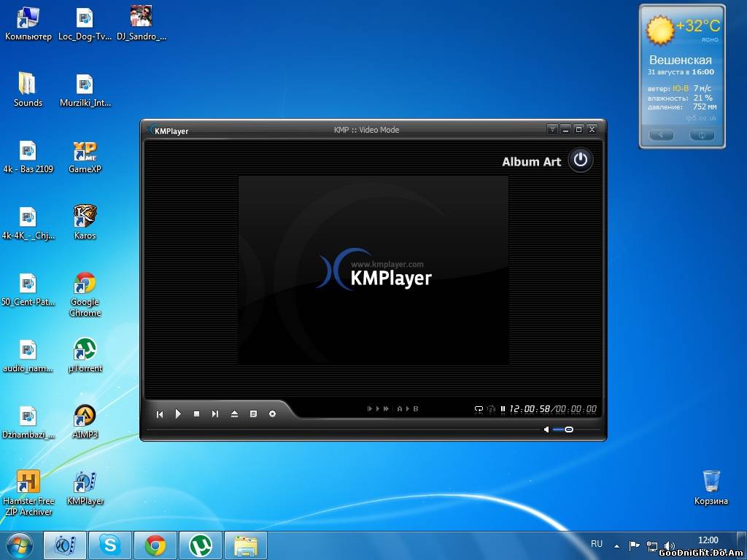Open the KMPlayer control box gear icon
The image size is (747, 560).
coord(272,414)
